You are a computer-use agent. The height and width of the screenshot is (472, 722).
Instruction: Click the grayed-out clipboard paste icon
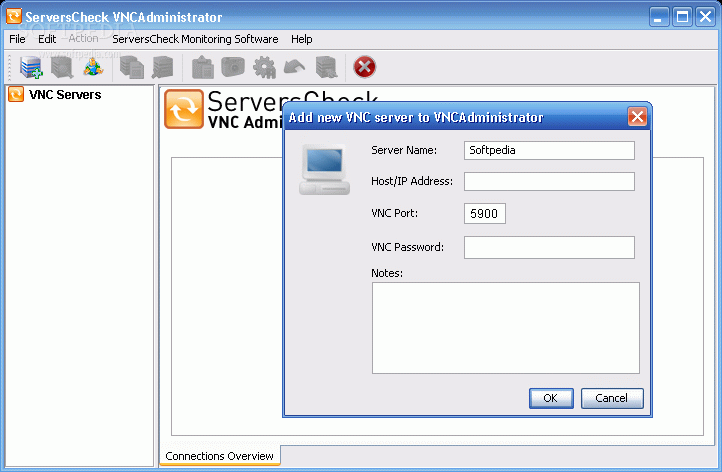[202, 67]
